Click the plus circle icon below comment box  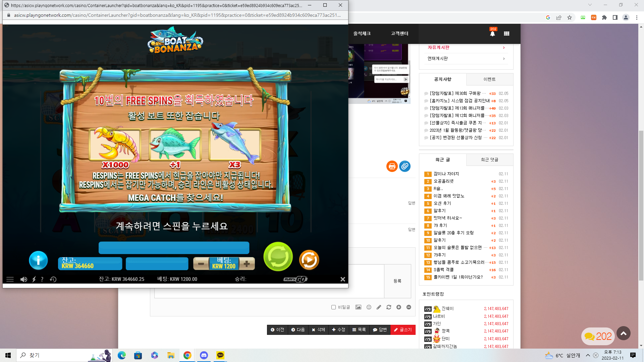pyautogui.click(x=399, y=307)
